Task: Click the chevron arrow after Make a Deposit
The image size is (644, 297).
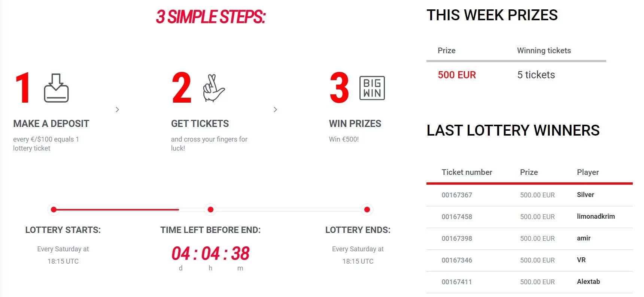Action: pyautogui.click(x=117, y=109)
